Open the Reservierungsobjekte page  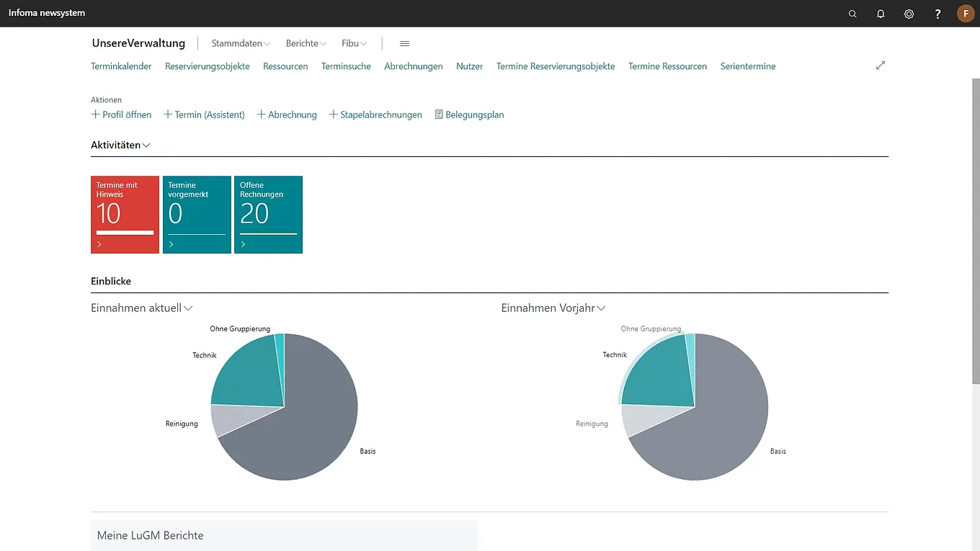(207, 66)
